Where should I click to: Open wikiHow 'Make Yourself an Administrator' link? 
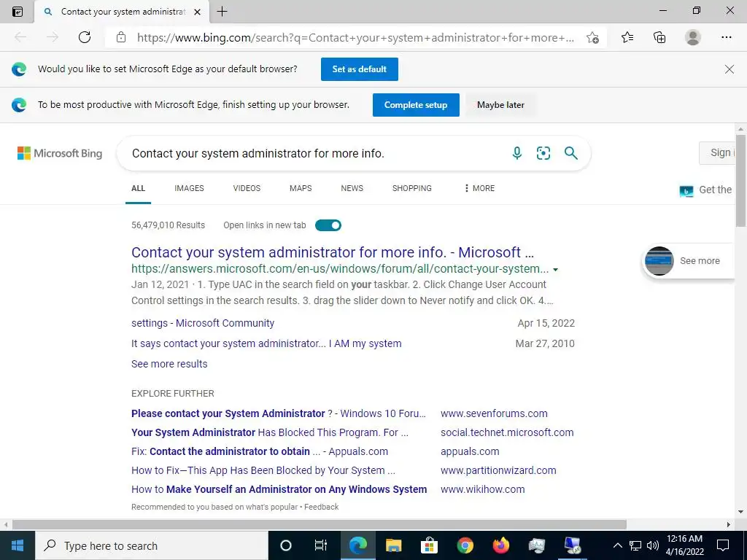(279, 489)
